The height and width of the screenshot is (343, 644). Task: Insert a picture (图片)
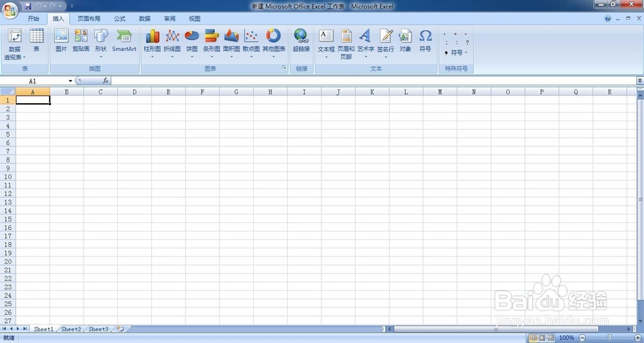[61, 41]
